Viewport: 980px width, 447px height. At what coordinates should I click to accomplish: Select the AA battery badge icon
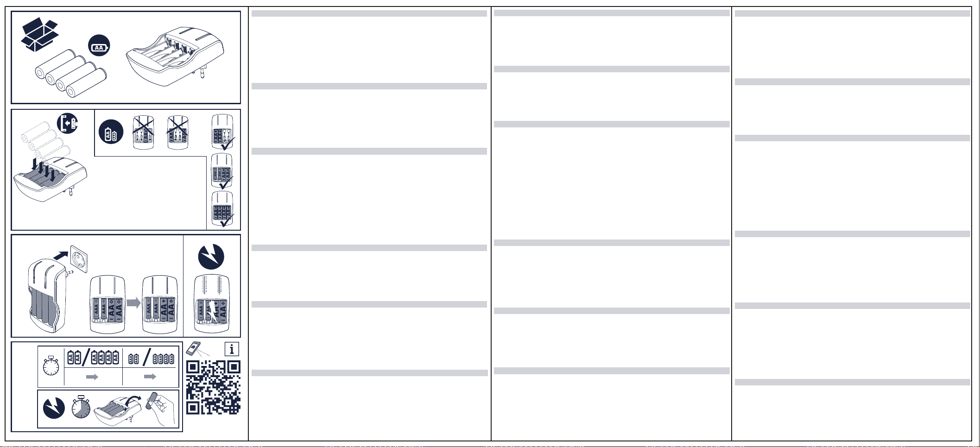[x=99, y=45]
